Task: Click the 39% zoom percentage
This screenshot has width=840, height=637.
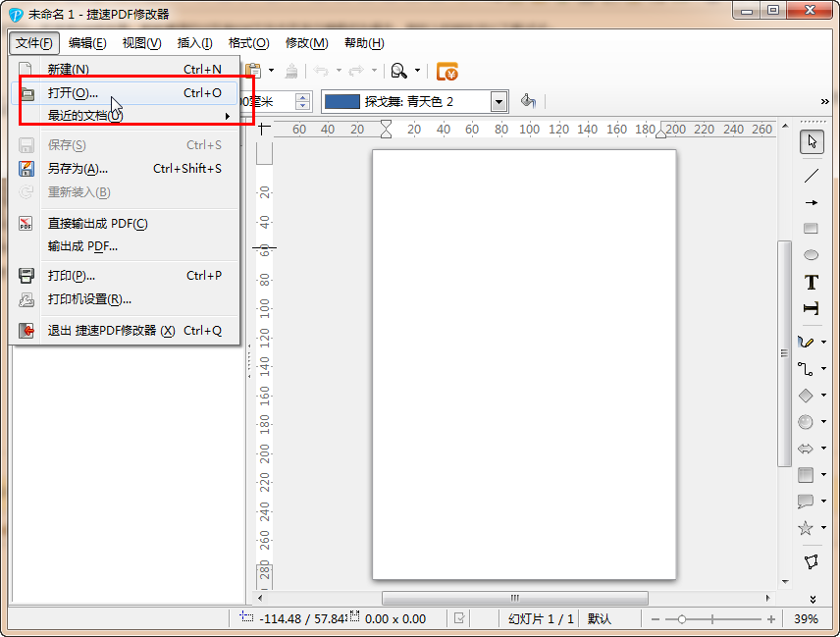Action: coord(806,619)
